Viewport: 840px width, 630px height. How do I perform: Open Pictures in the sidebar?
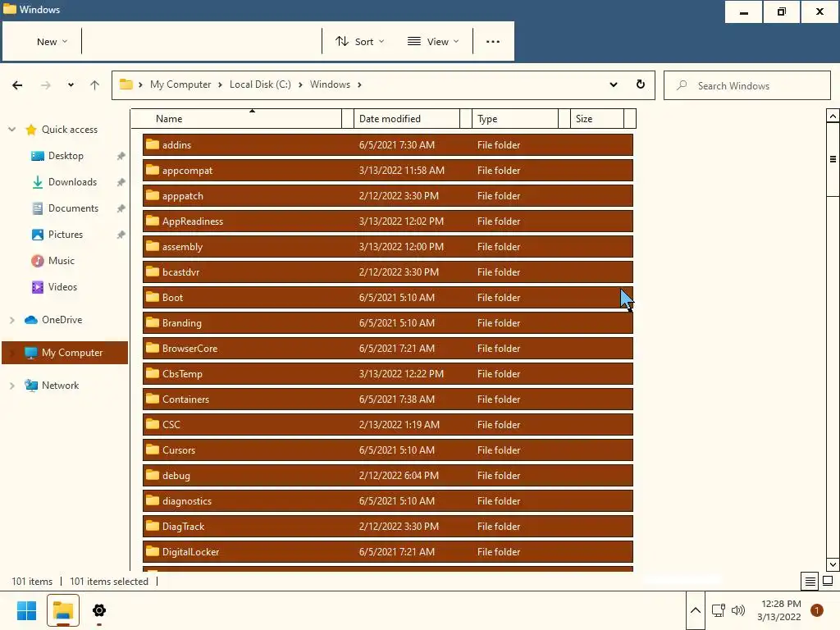[x=66, y=234]
